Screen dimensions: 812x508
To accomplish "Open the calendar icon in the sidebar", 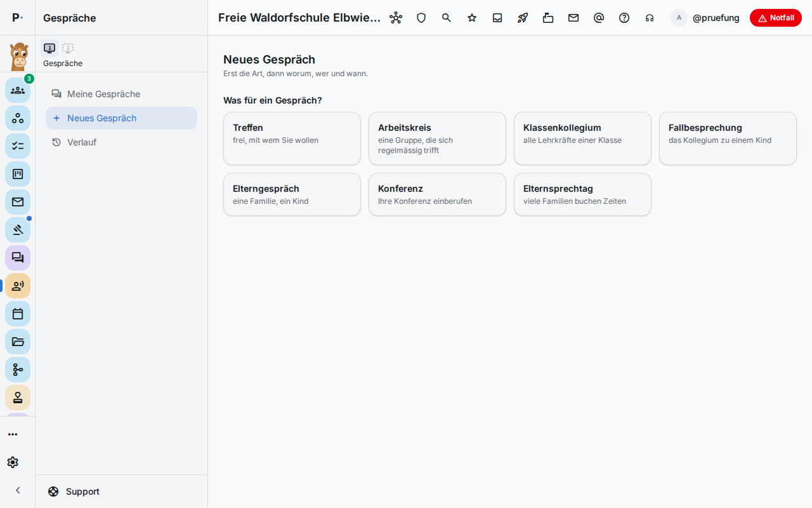I will (18, 314).
